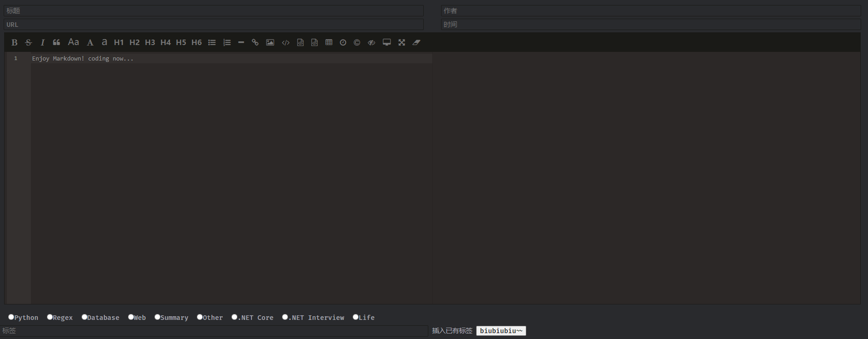Select the Database category radio button
The image size is (868, 339).
point(84,317)
